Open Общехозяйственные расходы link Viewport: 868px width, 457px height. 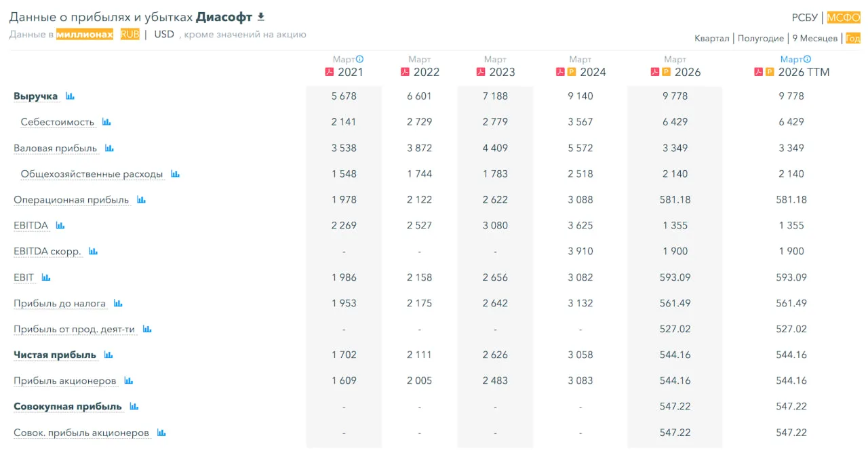point(92,174)
